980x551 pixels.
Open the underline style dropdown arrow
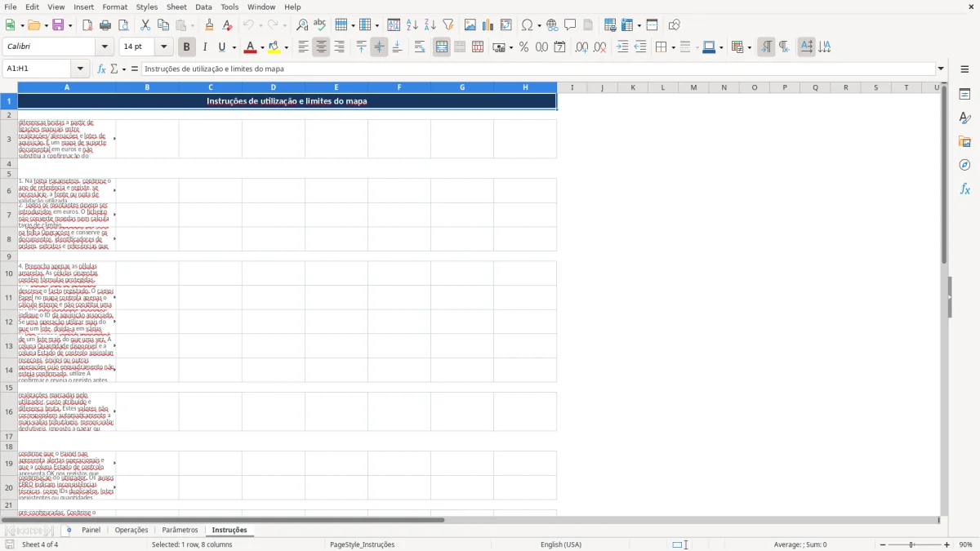pos(234,47)
